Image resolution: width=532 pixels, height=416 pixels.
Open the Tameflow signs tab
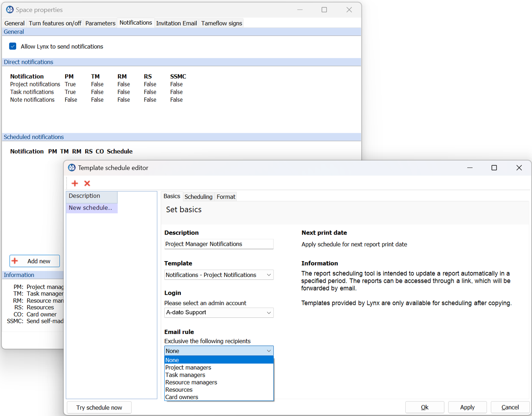[x=221, y=23]
